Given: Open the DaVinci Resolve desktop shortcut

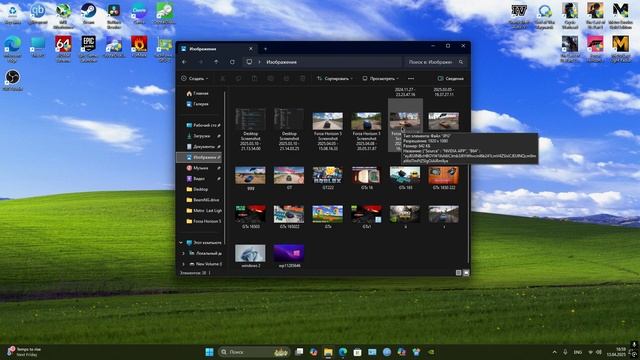Looking at the screenshot, I should (113, 15).
